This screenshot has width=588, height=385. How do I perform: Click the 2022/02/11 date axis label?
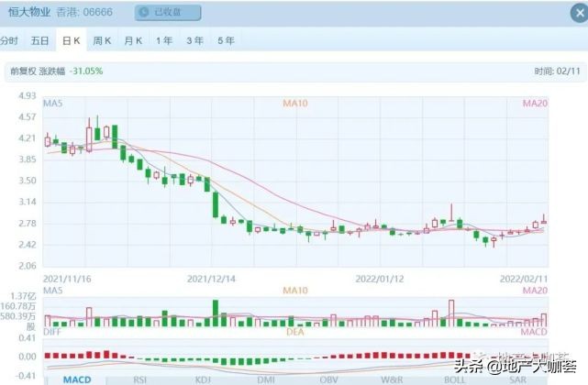point(524,279)
